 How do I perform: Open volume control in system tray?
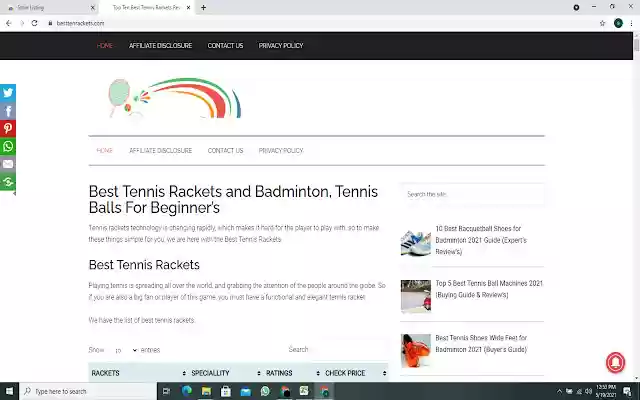pos(588,391)
